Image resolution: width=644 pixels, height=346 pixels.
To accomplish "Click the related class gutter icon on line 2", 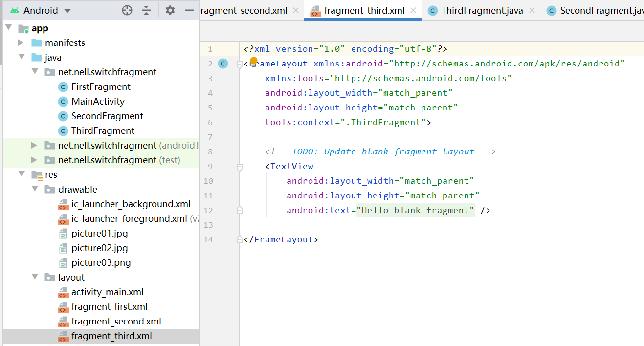I will point(223,64).
